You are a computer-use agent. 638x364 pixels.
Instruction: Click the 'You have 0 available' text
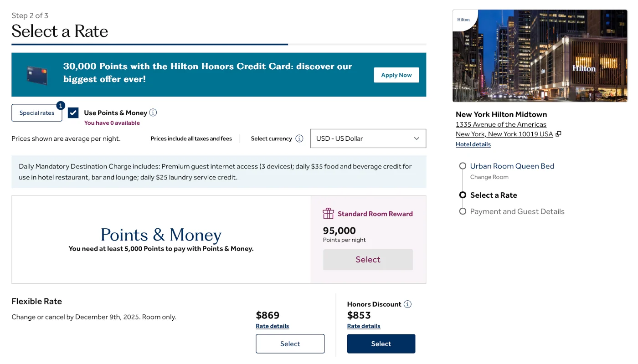[112, 123]
